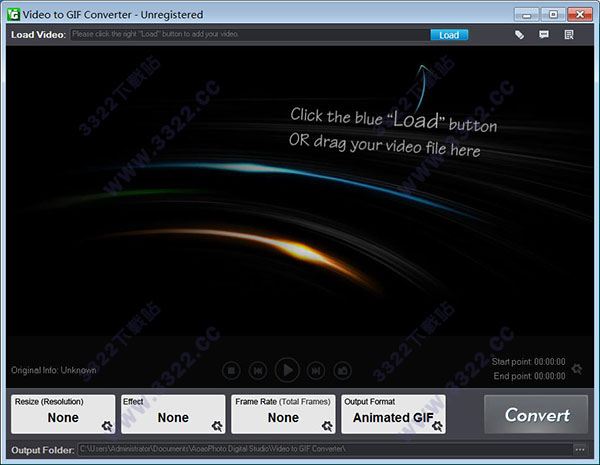Click the blue Load button
Screen dimensions: 600x465
pyautogui.click(x=449, y=35)
